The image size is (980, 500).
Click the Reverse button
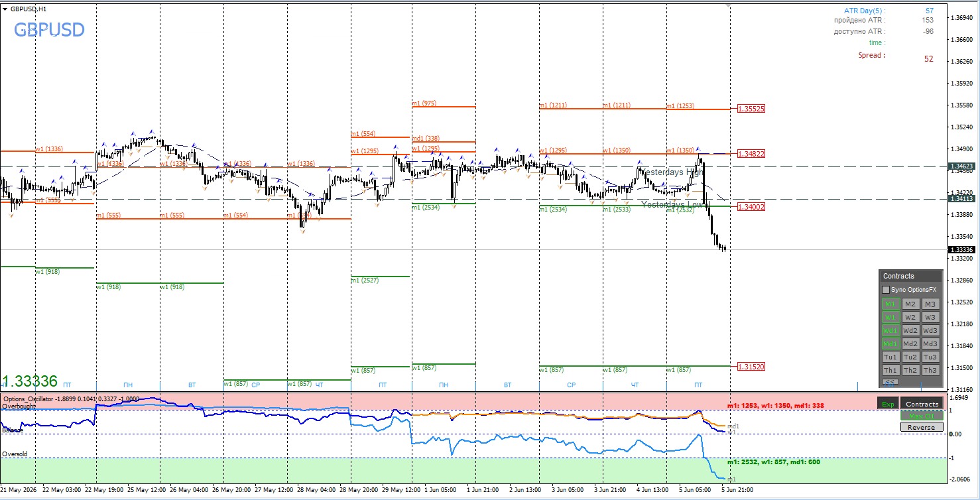922,428
